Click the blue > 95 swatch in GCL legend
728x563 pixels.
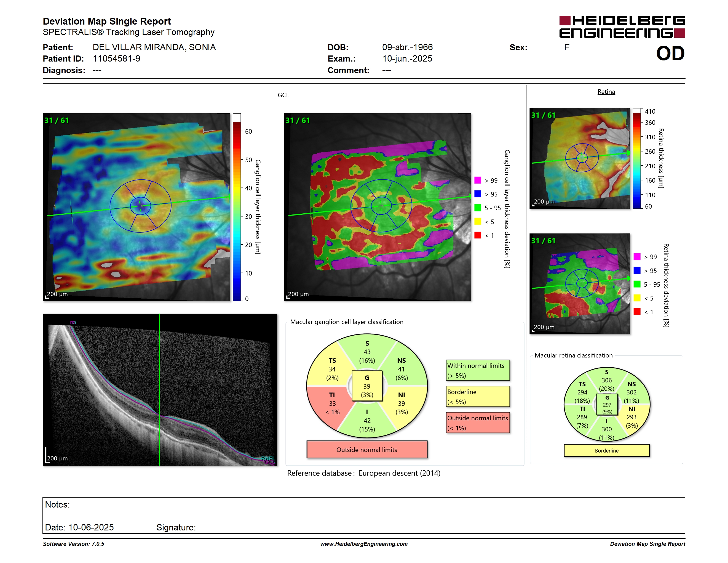[x=477, y=194]
